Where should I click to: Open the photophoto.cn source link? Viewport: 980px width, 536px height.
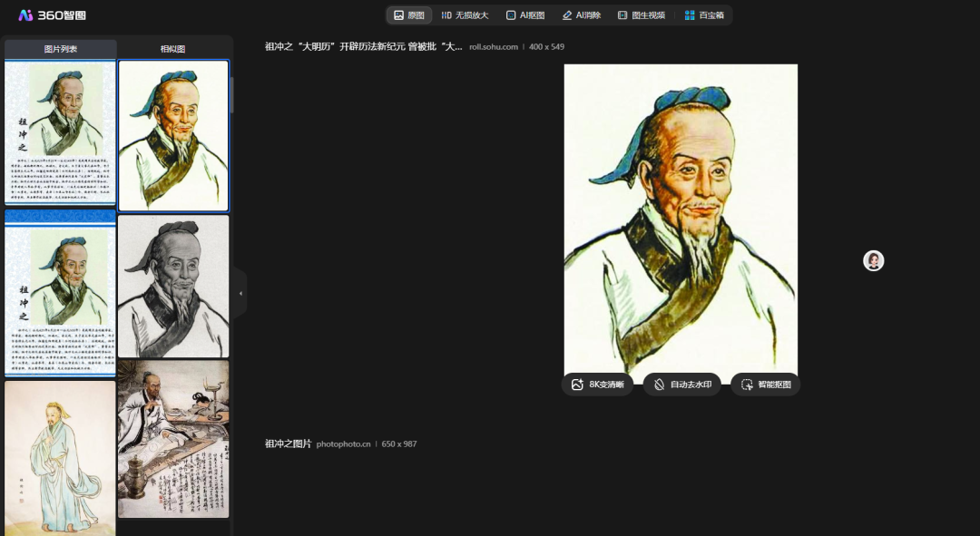pos(344,444)
